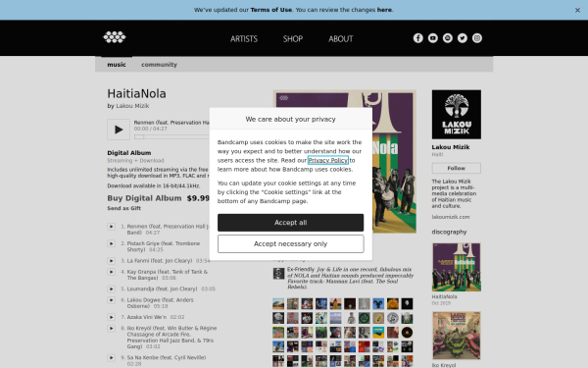The height and width of the screenshot is (368, 588).
Task: Visit lakoumizik.com
Action: [x=451, y=217]
